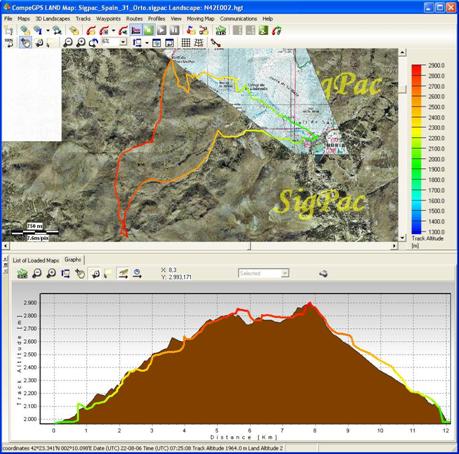Expand the dropdown arrow next to map search icon
This screenshot has width=459, height=454.
click(x=48, y=31)
